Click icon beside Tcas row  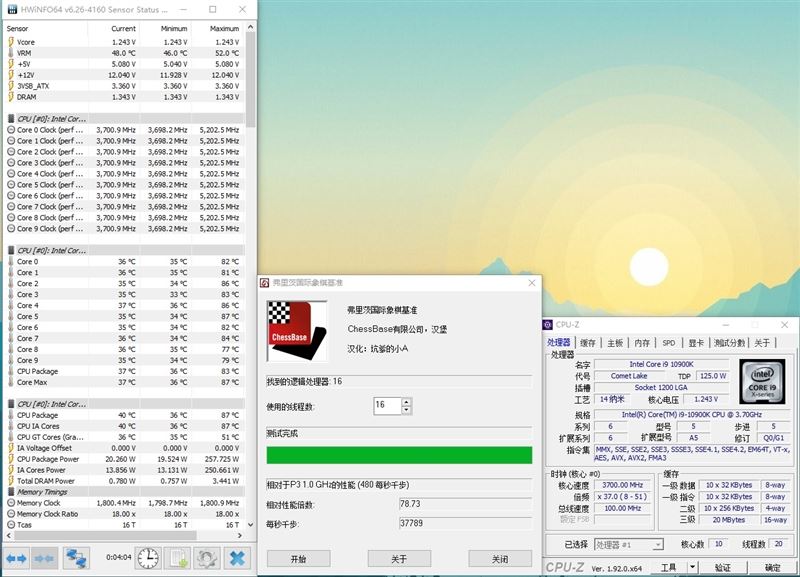11,524
